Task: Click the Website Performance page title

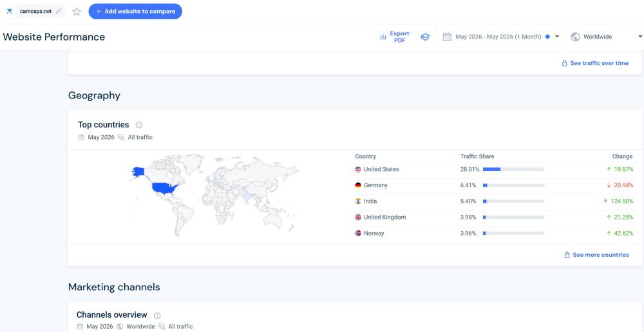Action: [x=54, y=37]
